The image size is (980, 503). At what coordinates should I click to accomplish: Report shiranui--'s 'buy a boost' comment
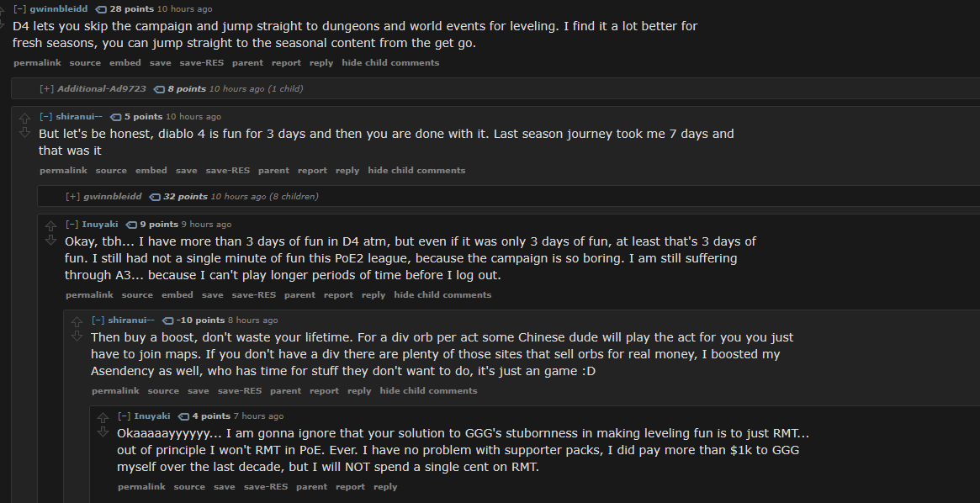324,391
